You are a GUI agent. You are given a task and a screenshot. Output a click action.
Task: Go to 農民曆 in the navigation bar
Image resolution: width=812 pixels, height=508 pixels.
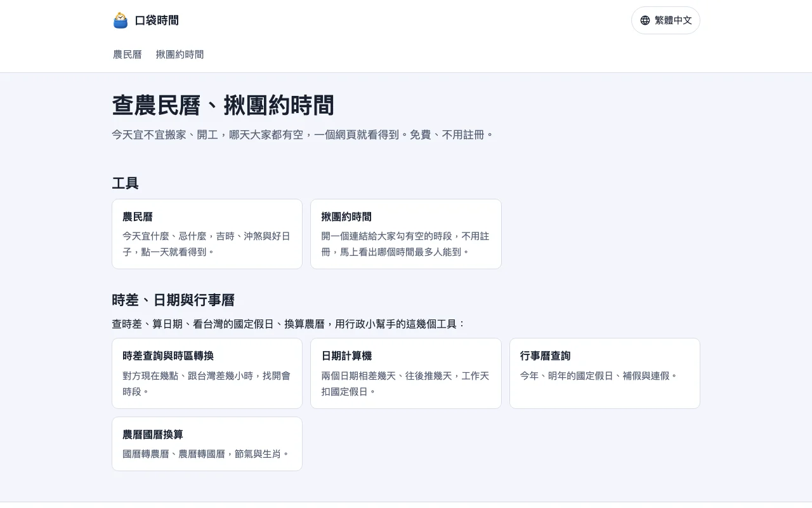(x=128, y=55)
